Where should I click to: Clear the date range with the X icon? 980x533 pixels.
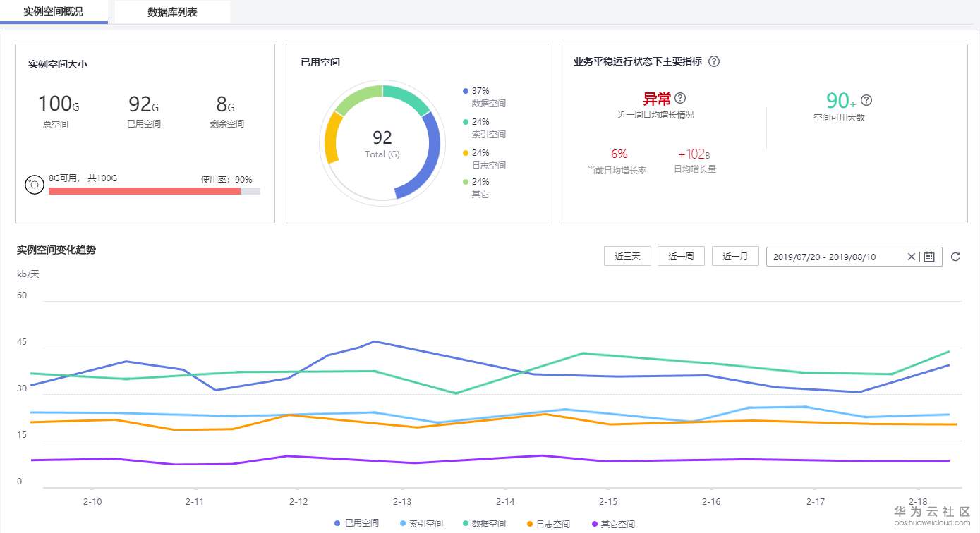pos(911,257)
